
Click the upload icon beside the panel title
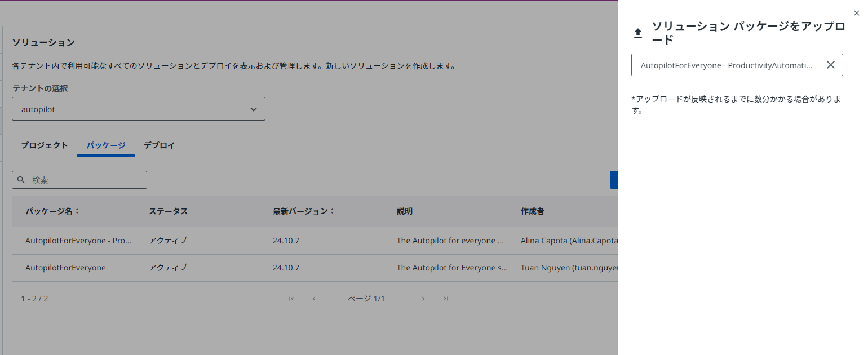tap(637, 32)
